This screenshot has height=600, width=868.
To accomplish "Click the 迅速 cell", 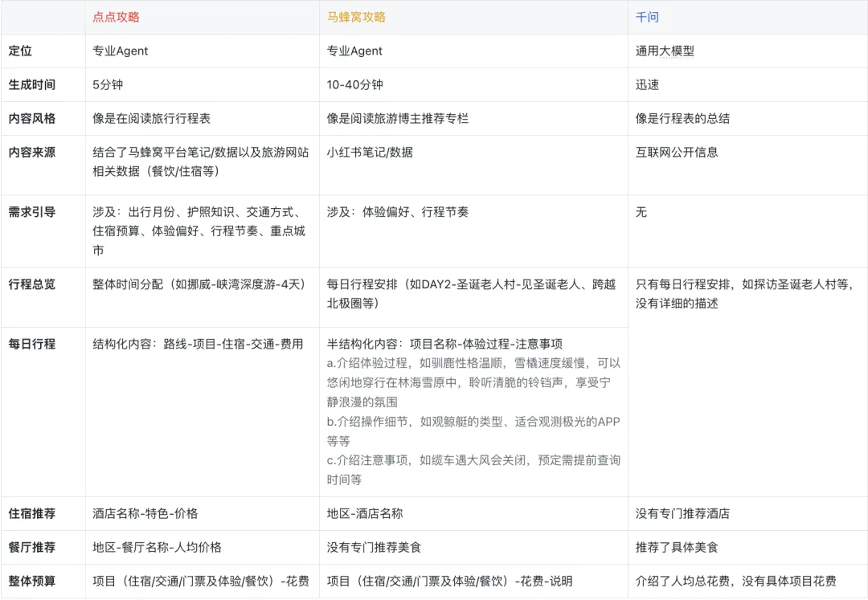I will [x=647, y=84].
